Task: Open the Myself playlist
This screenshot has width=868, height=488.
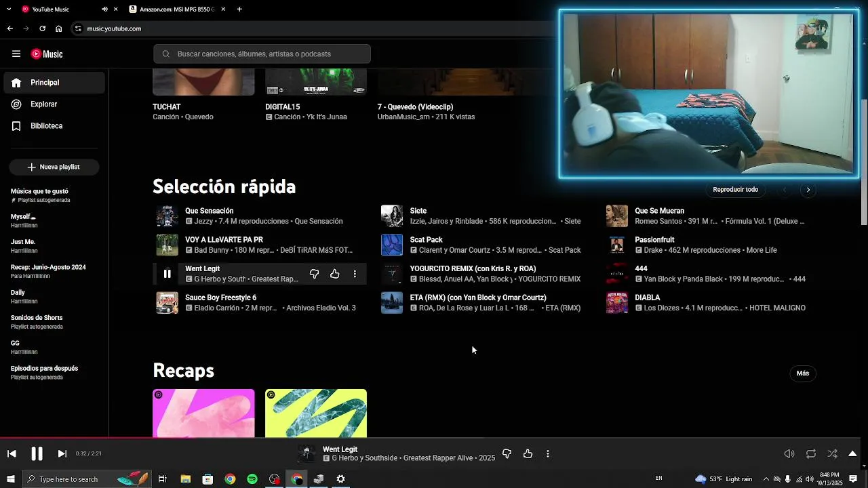Action: pos(54,221)
